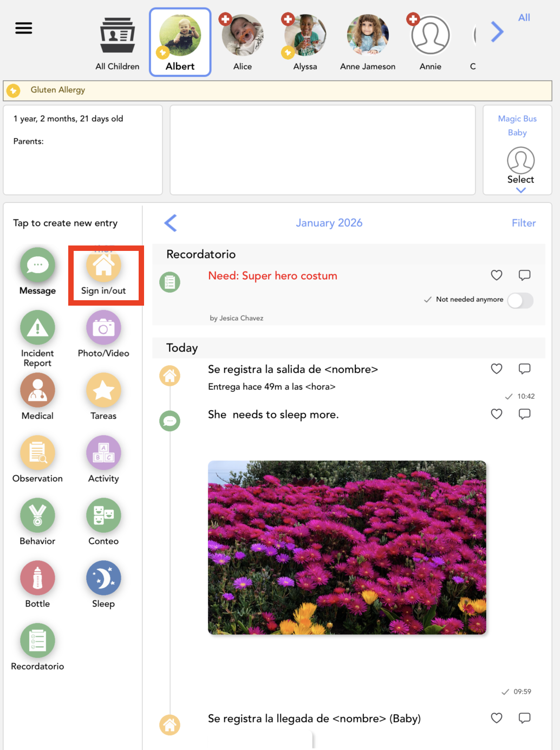This screenshot has width=560, height=750.
Task: Comment on llegada de <nombre> (Baby) entry
Action: (x=524, y=718)
